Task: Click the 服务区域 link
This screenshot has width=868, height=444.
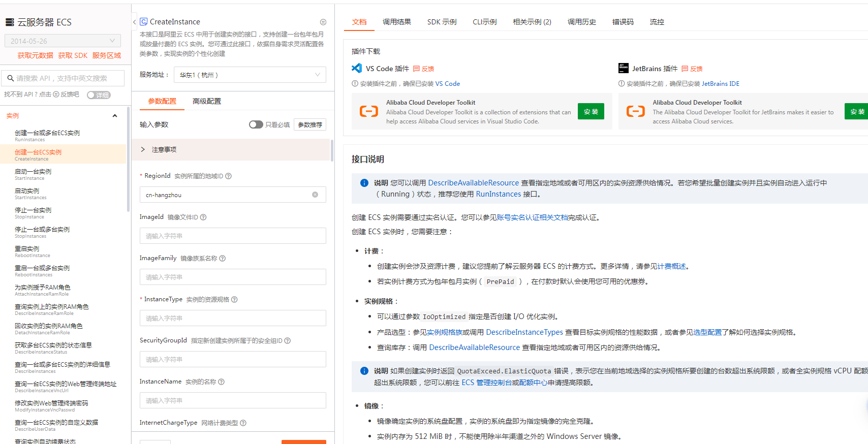Action: point(107,55)
